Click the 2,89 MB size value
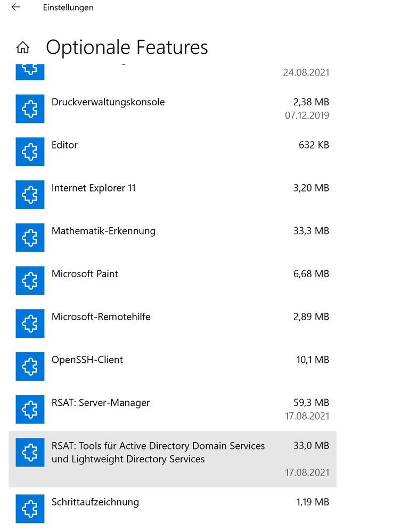 pyautogui.click(x=311, y=317)
